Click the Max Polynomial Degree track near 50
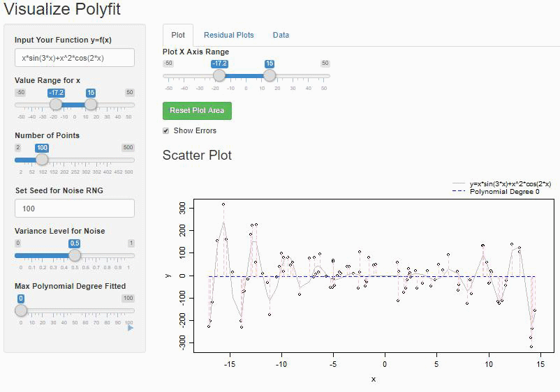 75,310
